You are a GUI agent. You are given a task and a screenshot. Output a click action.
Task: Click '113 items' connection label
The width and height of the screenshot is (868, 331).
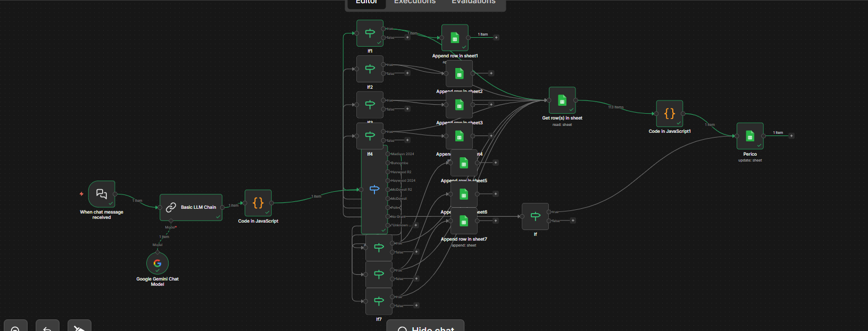(x=616, y=107)
